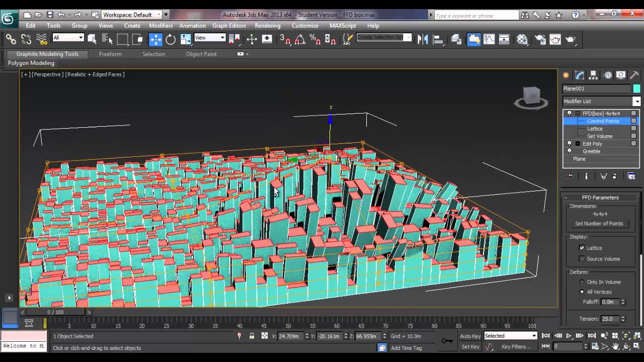Click the Select and Link chain icon
The width and height of the screenshot is (644, 362).
tap(11, 39)
